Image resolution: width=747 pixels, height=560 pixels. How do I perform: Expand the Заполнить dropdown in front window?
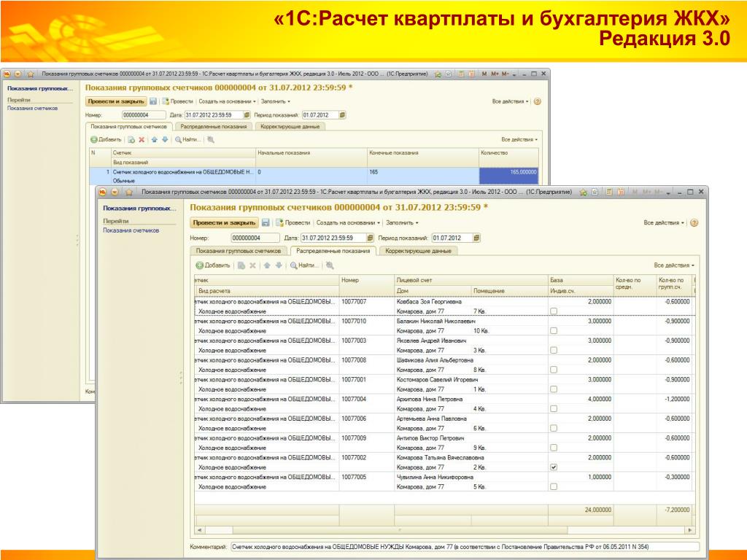(402, 222)
